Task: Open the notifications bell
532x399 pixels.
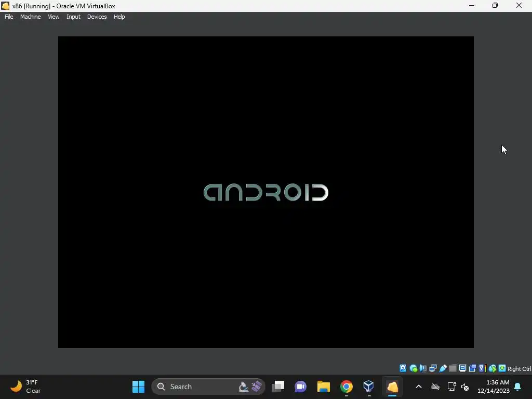Action: coord(518,387)
